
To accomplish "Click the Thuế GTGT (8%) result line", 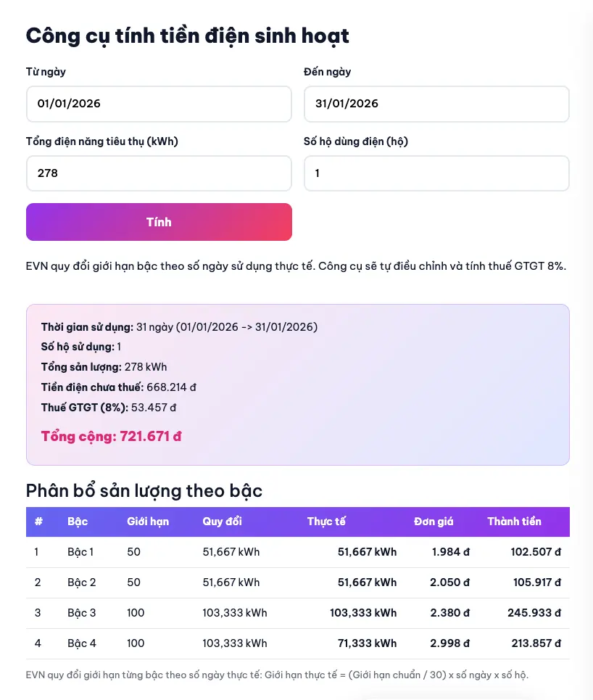I will (109, 408).
